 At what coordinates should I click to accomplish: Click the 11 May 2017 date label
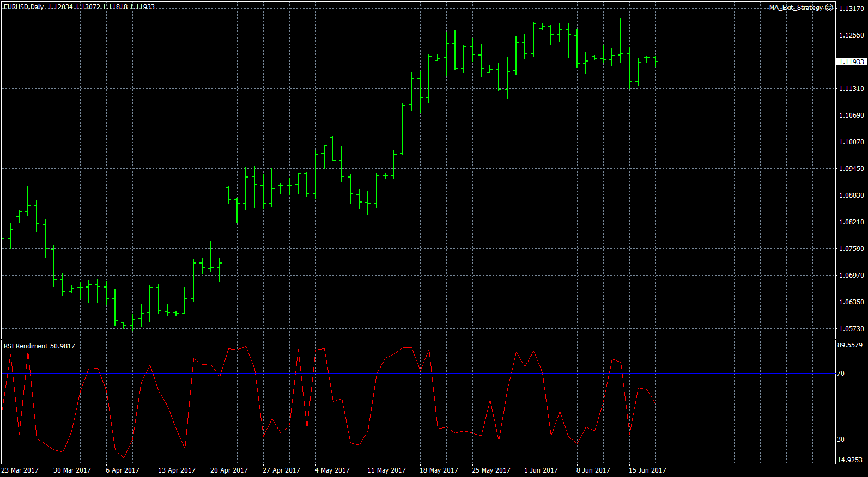386,470
